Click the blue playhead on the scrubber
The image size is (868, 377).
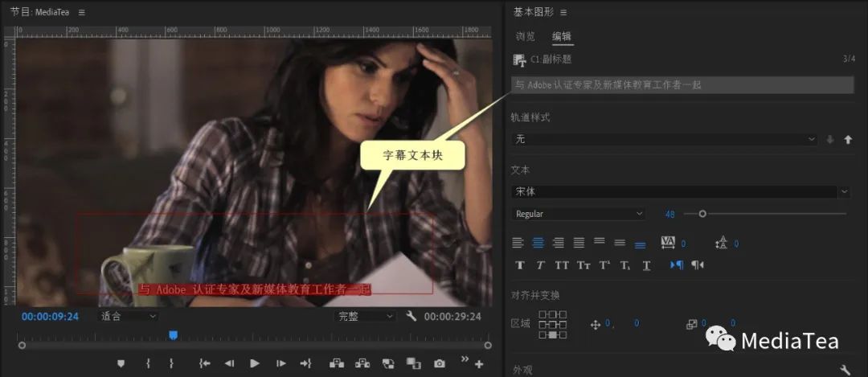(174, 335)
